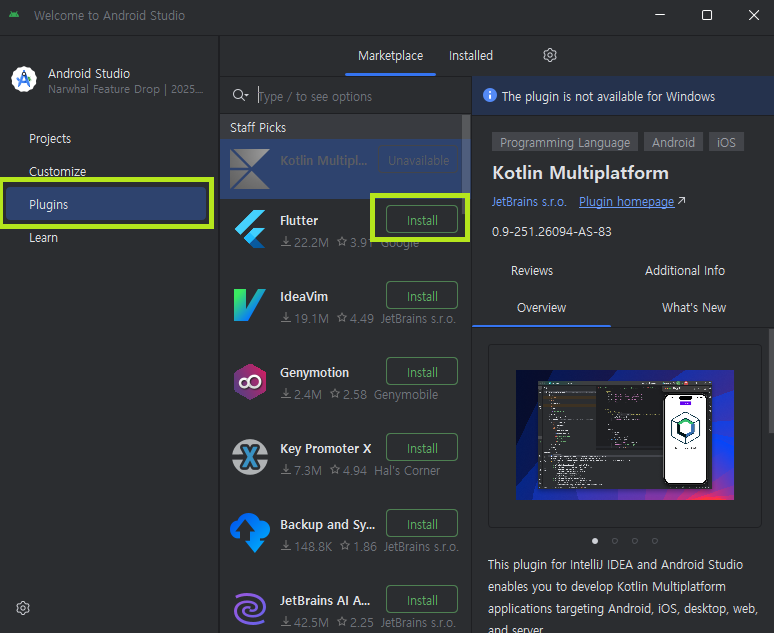Switch to the Marketplace tab
774x633 pixels.
[390, 56]
